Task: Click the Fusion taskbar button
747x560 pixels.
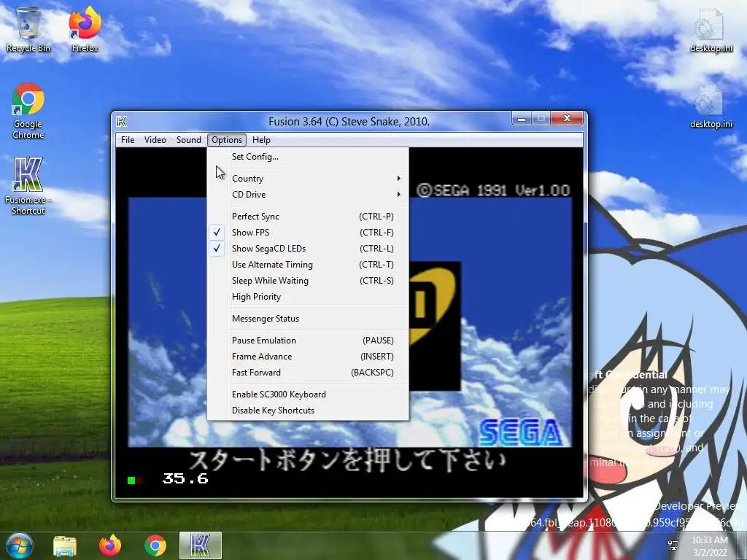Action: coord(201,545)
